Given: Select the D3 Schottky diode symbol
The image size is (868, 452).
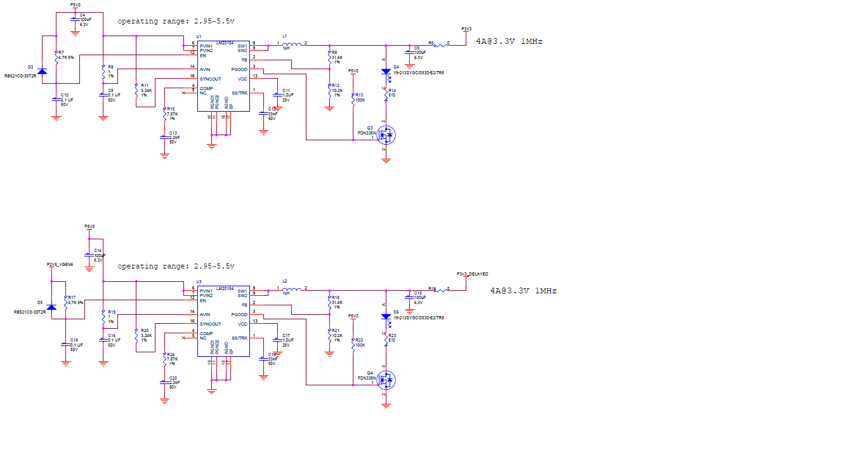Looking at the screenshot, I should (x=43, y=71).
